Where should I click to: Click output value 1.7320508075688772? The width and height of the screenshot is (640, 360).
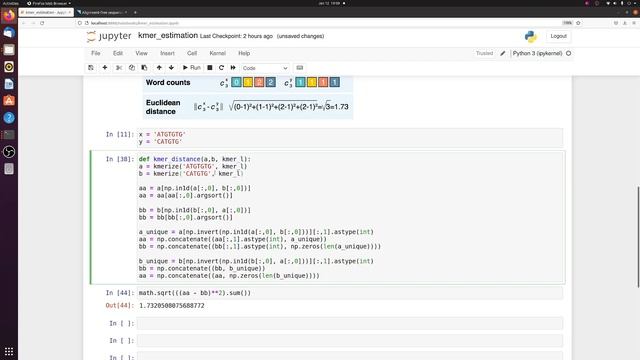coord(172,306)
